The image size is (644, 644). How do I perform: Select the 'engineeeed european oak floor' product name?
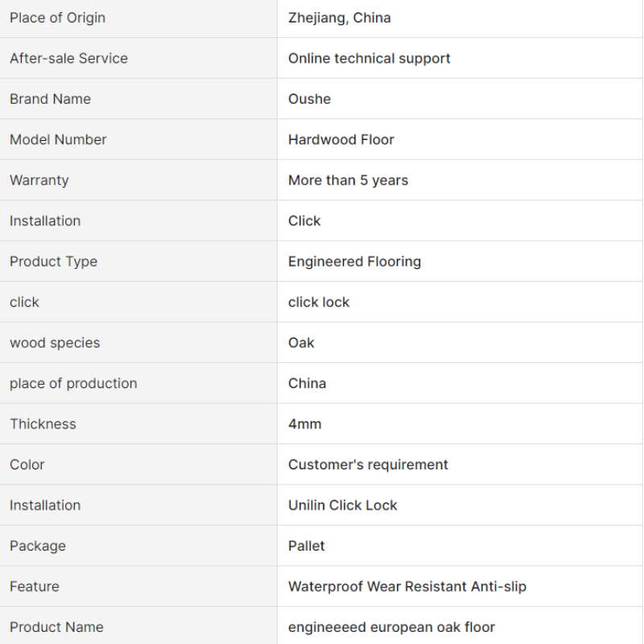pyautogui.click(x=391, y=627)
